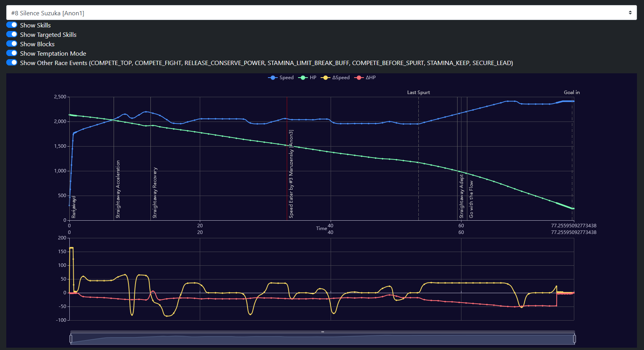Open the Silence Suzuka character dropdown
Screen dimensions: 644x350
(x=321, y=13)
